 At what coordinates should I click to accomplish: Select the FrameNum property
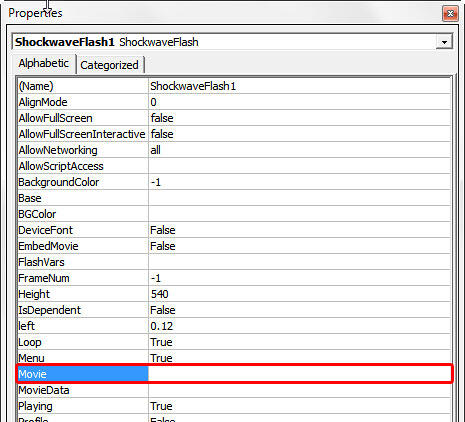(x=83, y=278)
